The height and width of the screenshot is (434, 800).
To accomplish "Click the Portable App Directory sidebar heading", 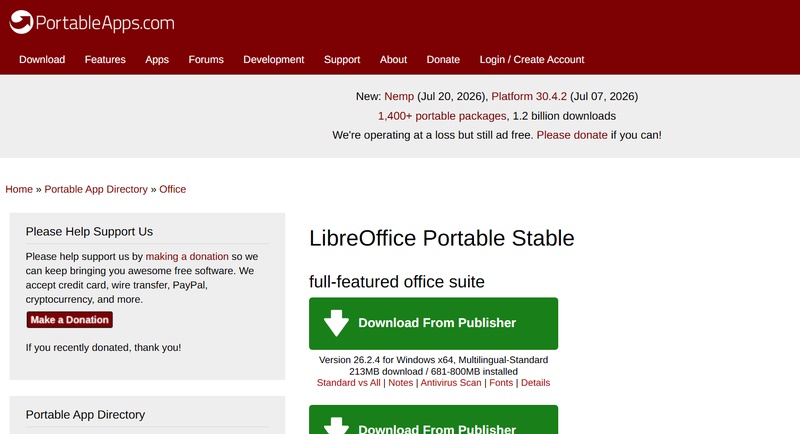I will 85,415.
